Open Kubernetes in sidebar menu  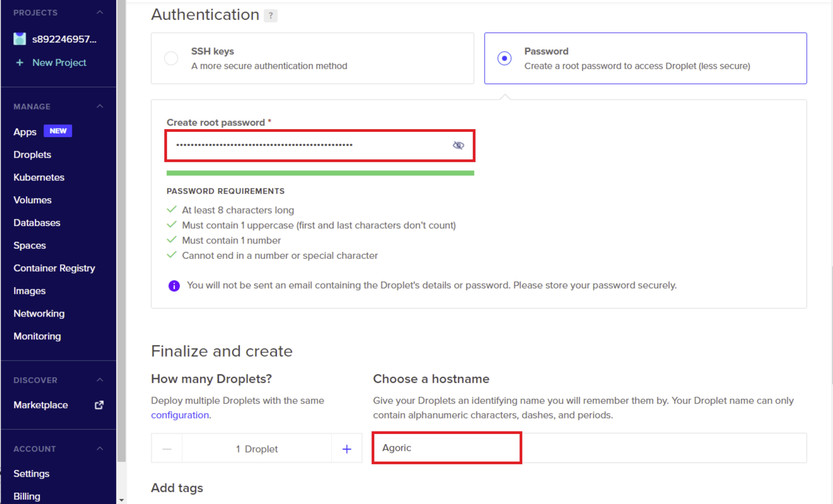pos(39,177)
